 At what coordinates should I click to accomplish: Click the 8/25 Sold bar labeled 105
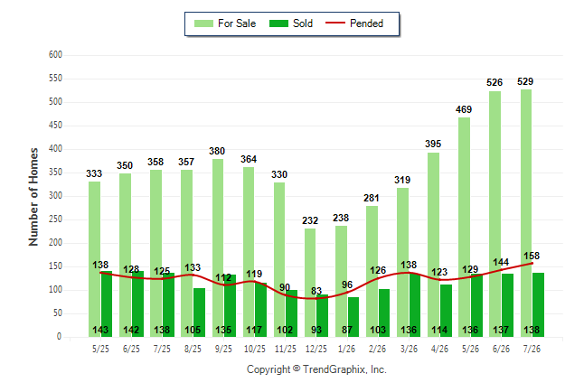199,313
